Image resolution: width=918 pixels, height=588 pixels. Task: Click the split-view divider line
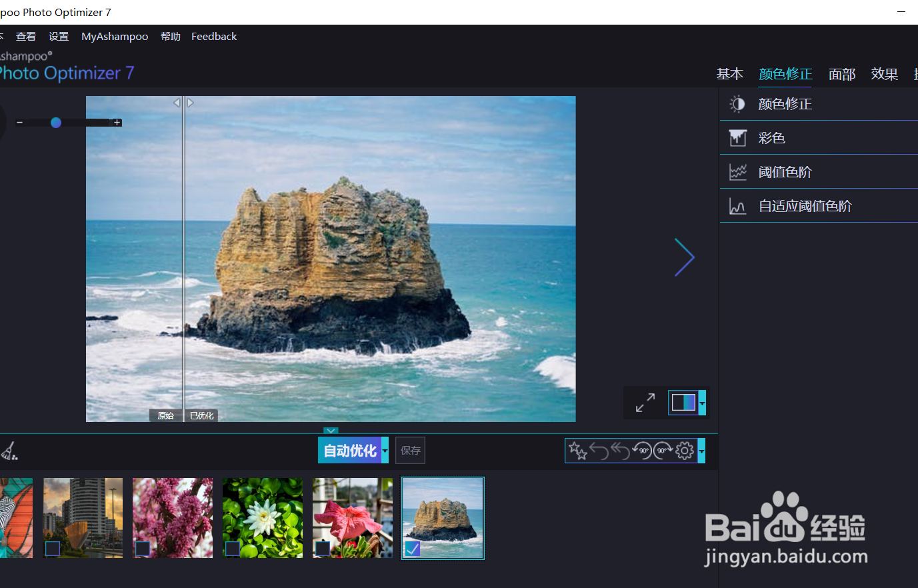pyautogui.click(x=183, y=260)
